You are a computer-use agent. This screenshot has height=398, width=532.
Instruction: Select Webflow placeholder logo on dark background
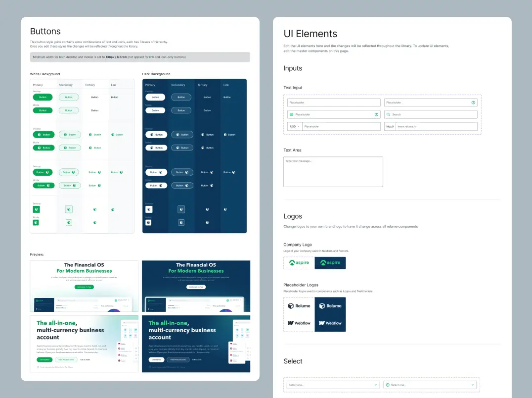[x=330, y=323]
